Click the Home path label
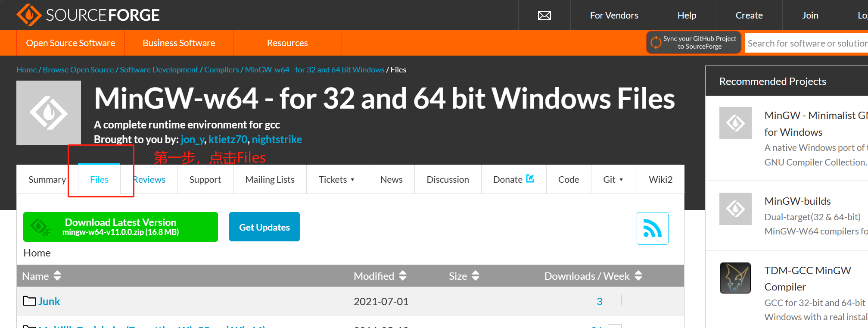The width and height of the screenshot is (868, 328). (37, 253)
